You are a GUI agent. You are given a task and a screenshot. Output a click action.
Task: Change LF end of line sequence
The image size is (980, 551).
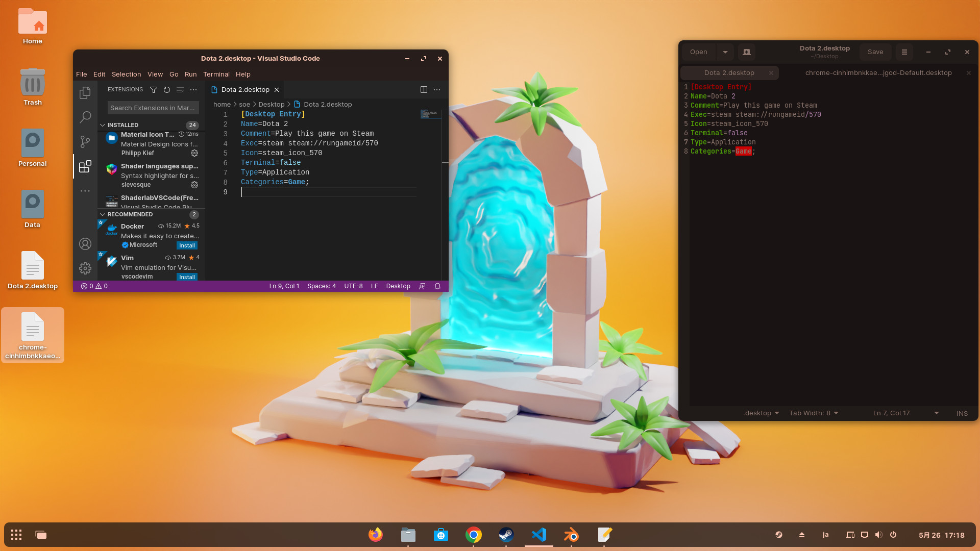[374, 286]
